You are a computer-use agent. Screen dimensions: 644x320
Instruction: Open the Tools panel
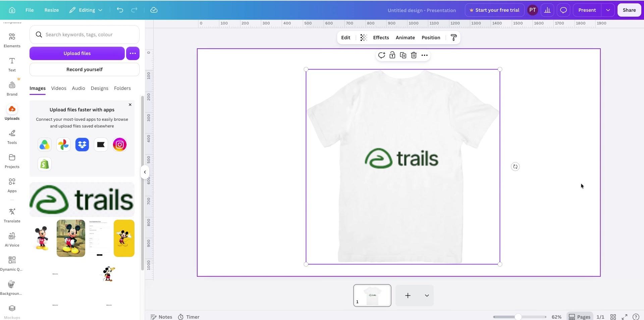(12, 137)
